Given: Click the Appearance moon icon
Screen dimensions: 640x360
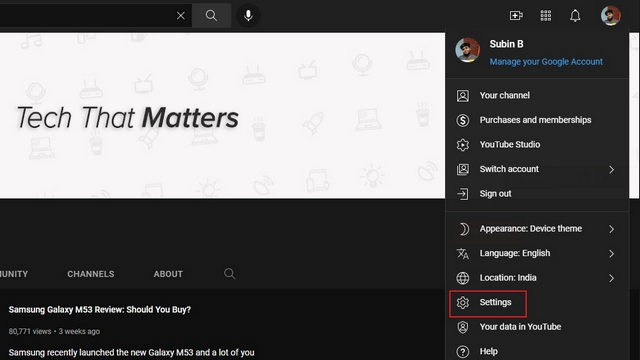Looking at the screenshot, I should pos(463,229).
